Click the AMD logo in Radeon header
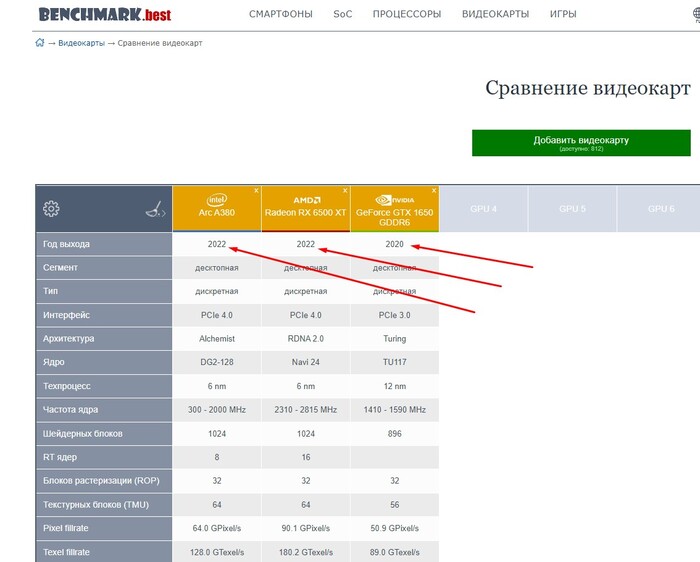 (306, 200)
